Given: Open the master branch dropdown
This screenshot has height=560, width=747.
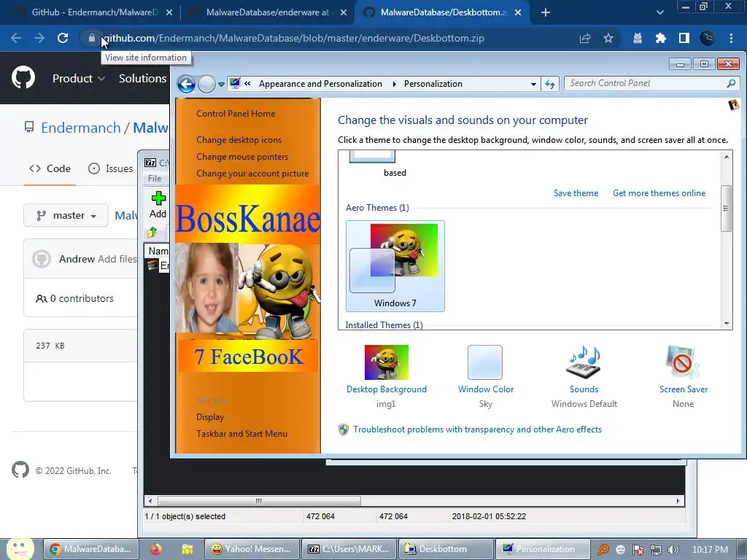Looking at the screenshot, I should click(66, 215).
